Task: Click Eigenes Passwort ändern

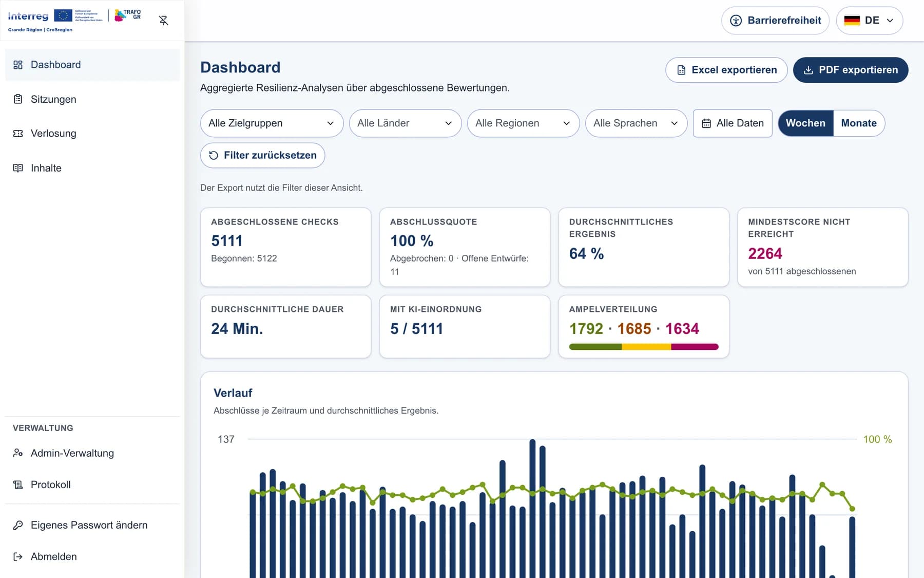Action: click(92, 525)
